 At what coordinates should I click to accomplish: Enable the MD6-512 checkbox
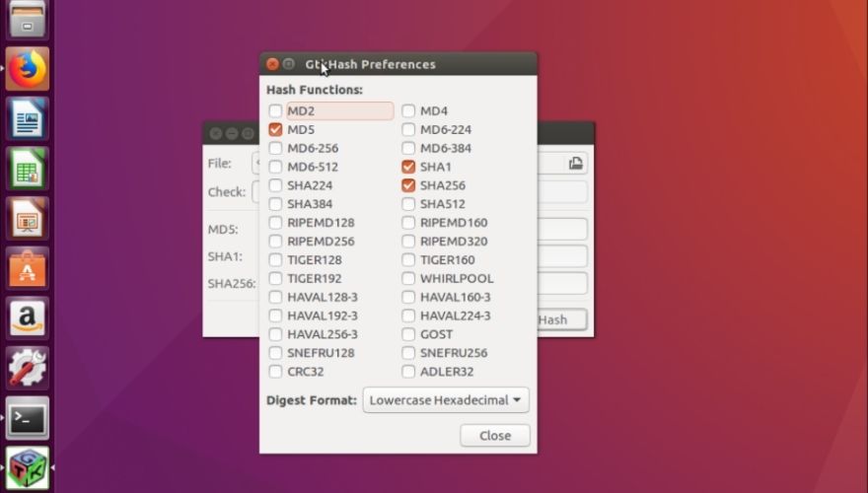(x=275, y=167)
